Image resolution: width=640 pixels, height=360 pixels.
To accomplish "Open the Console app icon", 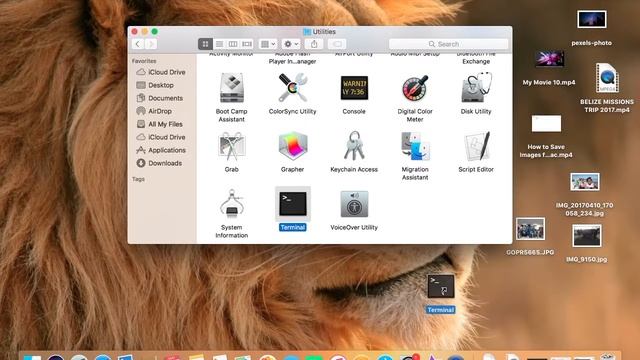I will coord(354,88).
